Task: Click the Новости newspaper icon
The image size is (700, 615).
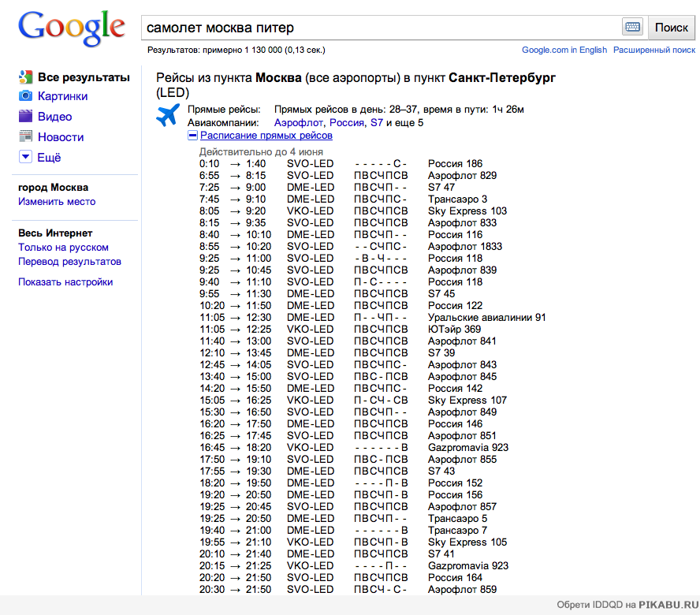Action: 25,137
